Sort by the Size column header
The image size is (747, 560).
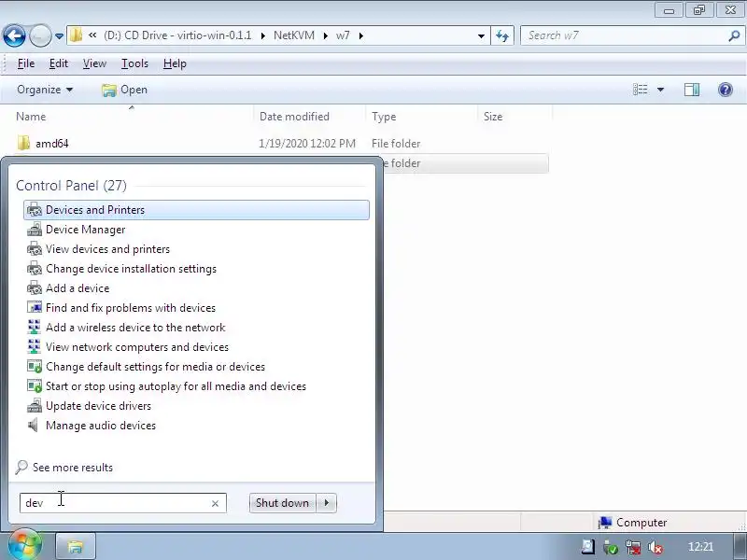(493, 117)
